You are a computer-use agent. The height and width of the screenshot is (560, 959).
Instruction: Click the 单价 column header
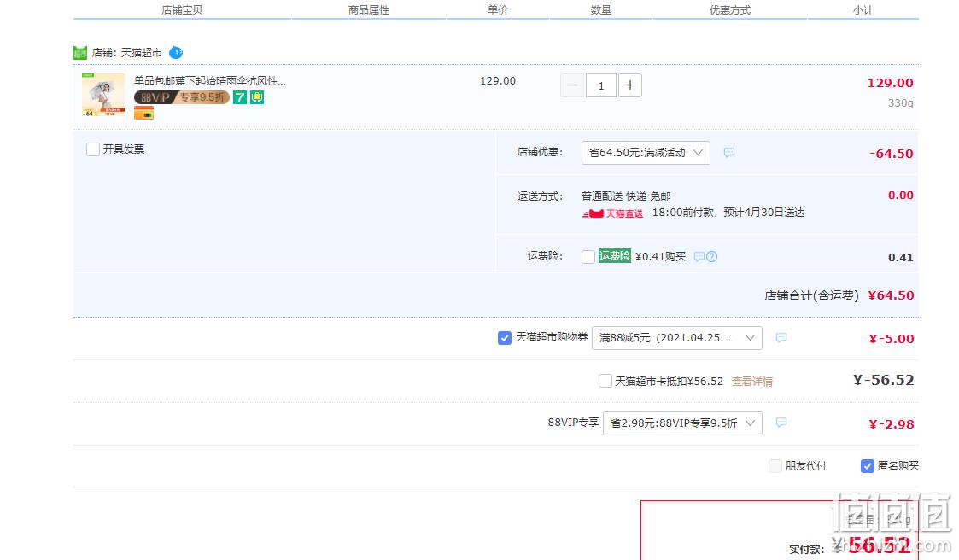tap(497, 9)
